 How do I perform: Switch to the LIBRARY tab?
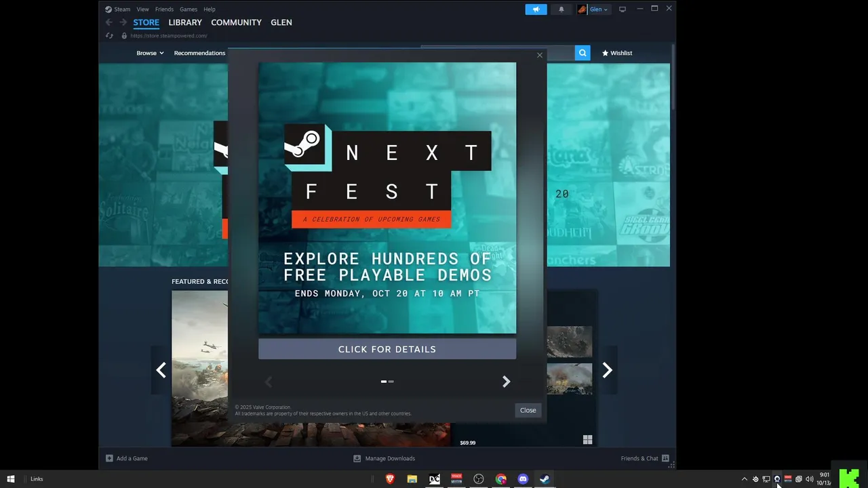tap(185, 22)
